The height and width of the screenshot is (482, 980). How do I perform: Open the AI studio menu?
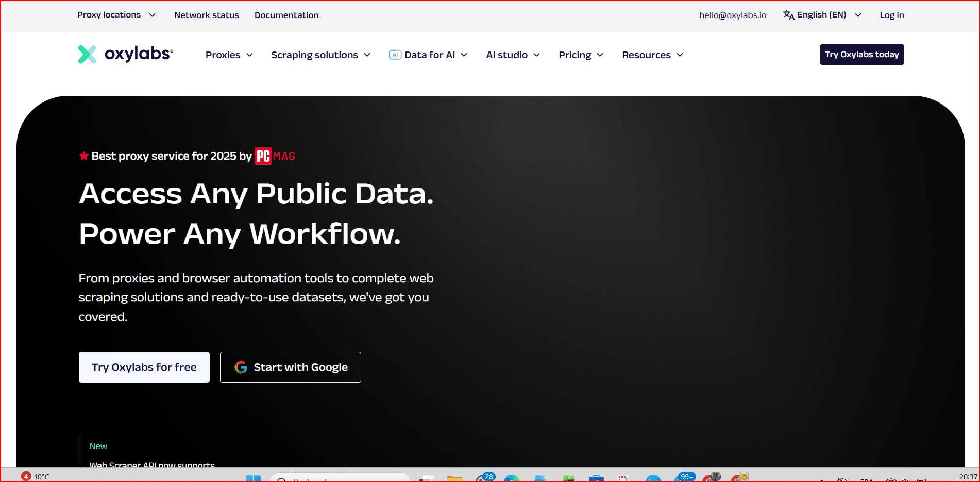(x=513, y=55)
